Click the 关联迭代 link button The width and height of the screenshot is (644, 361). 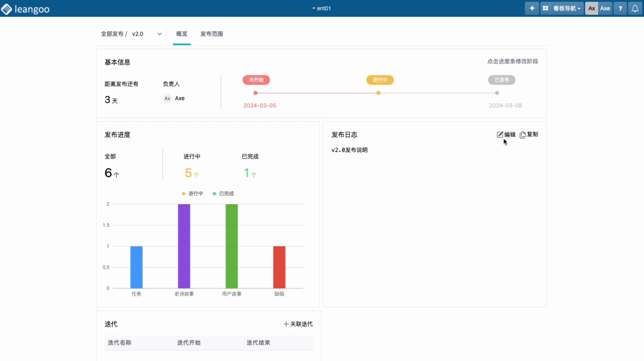(x=298, y=324)
